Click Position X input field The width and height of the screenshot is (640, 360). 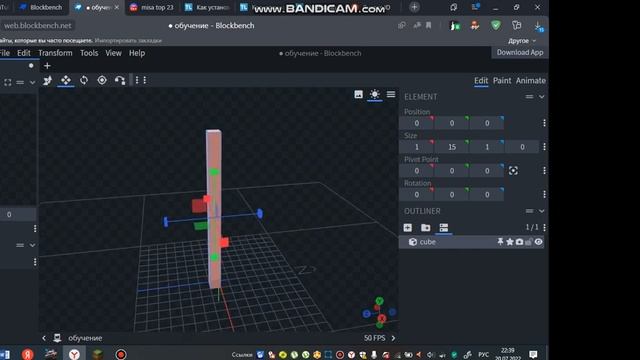416,123
